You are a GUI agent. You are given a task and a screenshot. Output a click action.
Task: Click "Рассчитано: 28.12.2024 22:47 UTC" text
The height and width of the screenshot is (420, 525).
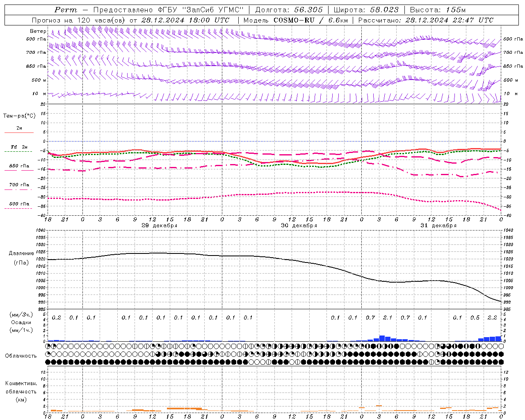[x=426, y=20]
